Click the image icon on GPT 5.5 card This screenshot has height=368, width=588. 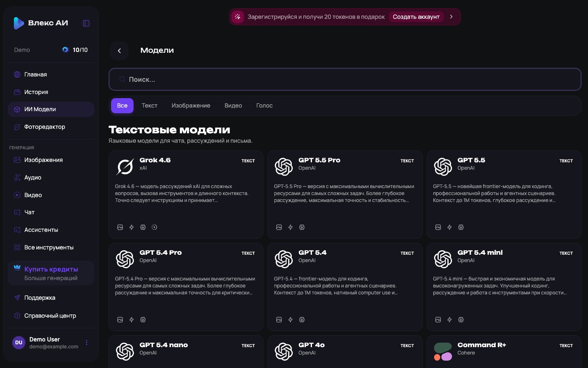coord(438,227)
